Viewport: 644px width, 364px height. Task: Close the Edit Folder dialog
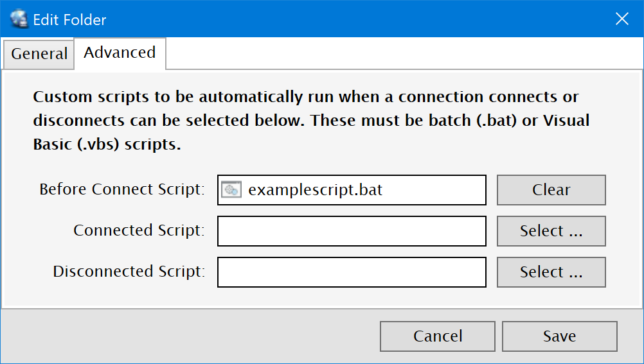622,19
